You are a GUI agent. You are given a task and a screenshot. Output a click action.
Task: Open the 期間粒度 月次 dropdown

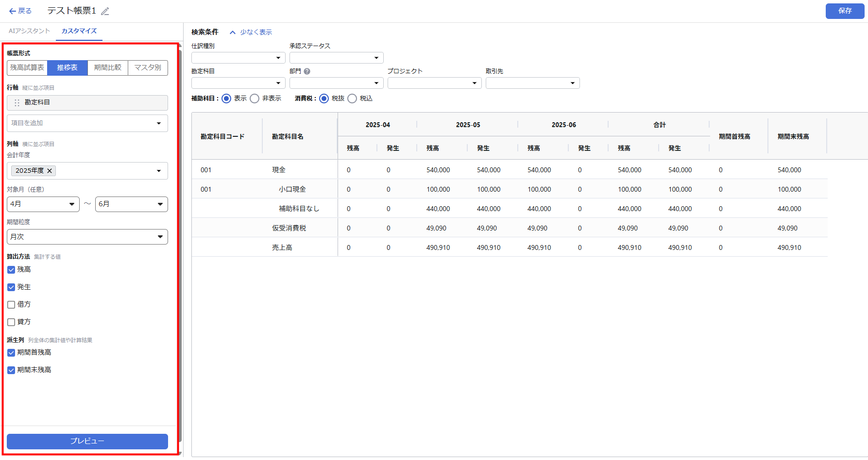point(87,237)
